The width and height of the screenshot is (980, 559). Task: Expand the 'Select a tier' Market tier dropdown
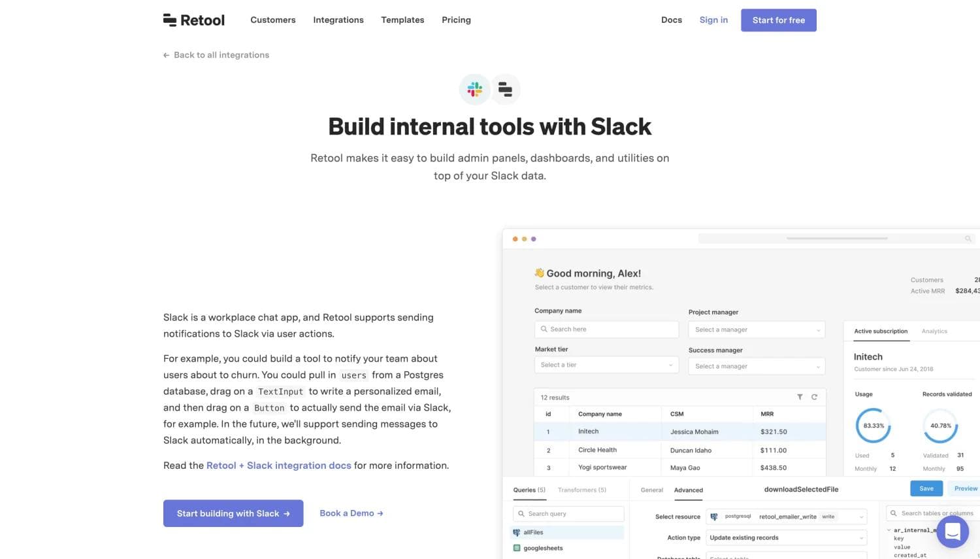(606, 364)
